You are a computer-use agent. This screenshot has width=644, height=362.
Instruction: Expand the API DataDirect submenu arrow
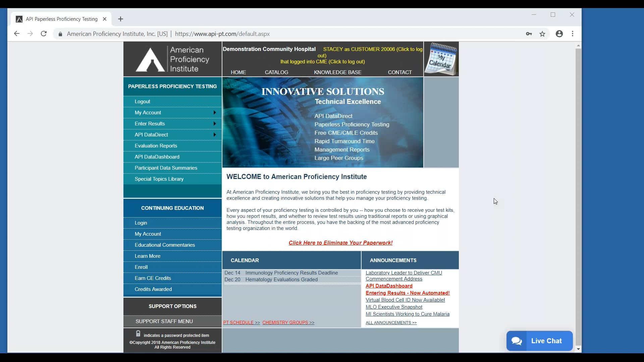[x=214, y=134]
